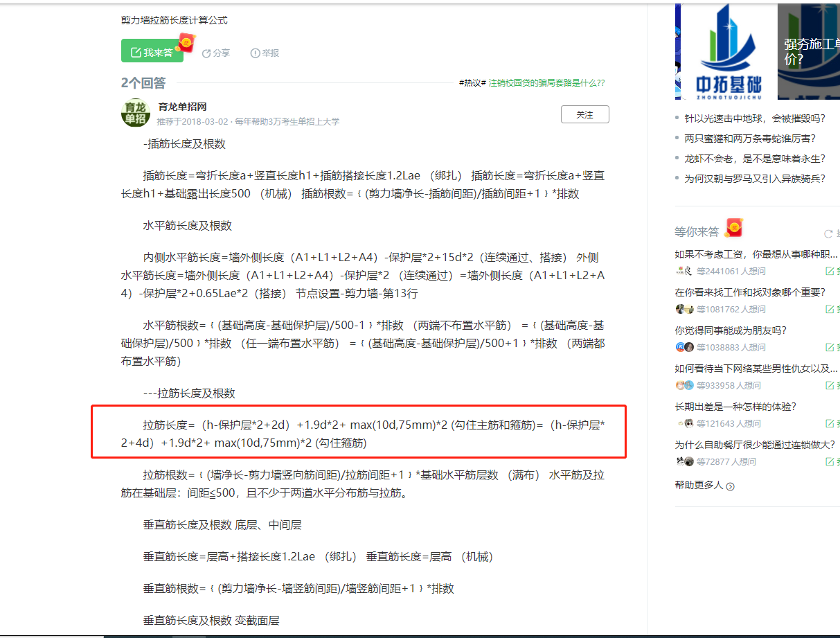The height and width of the screenshot is (638, 840).
Task: Click the heading -插筋长度及根数
Action: [184, 144]
